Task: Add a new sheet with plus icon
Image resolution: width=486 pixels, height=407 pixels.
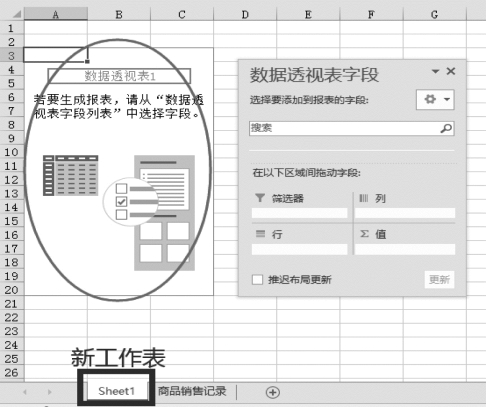Action: [x=273, y=392]
